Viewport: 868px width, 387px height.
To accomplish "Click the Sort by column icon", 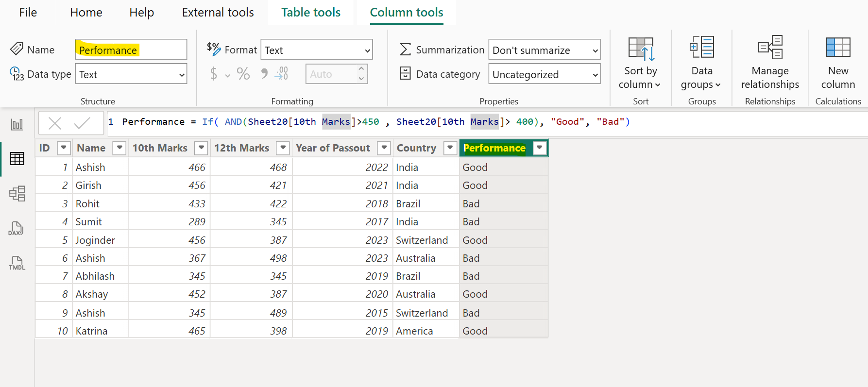I will coord(640,49).
